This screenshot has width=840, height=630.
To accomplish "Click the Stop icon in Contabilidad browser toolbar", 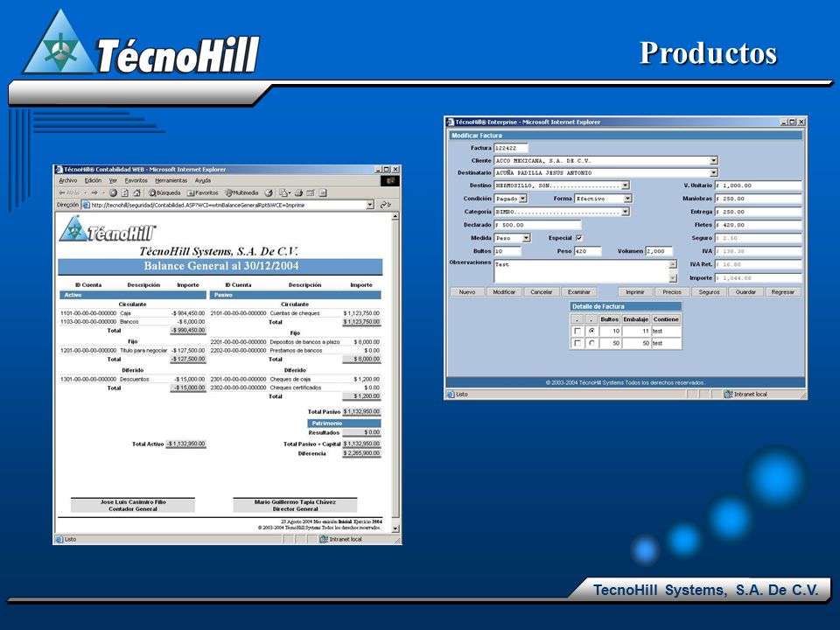I will click(x=113, y=192).
